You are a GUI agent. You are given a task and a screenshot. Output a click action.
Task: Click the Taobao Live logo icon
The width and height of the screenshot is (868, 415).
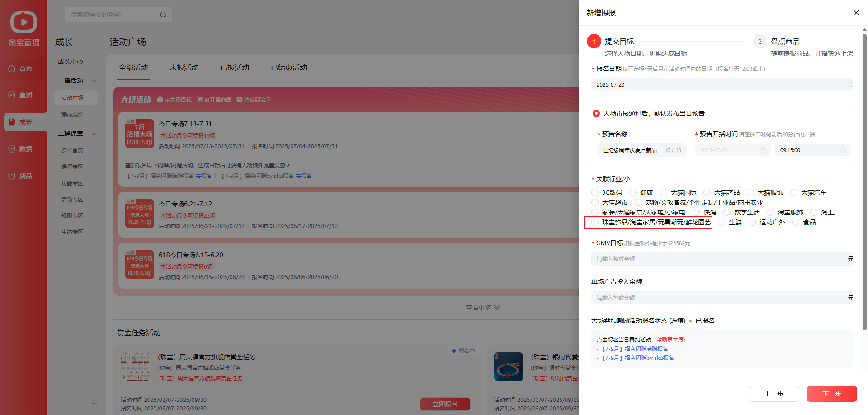[24, 22]
